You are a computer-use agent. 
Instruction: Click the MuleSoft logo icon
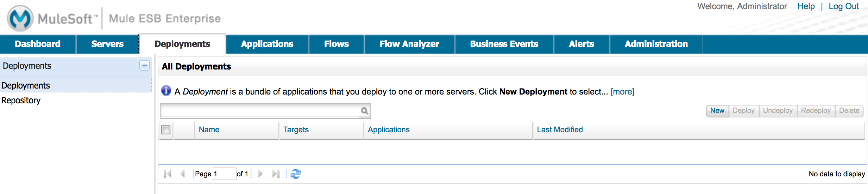20,18
